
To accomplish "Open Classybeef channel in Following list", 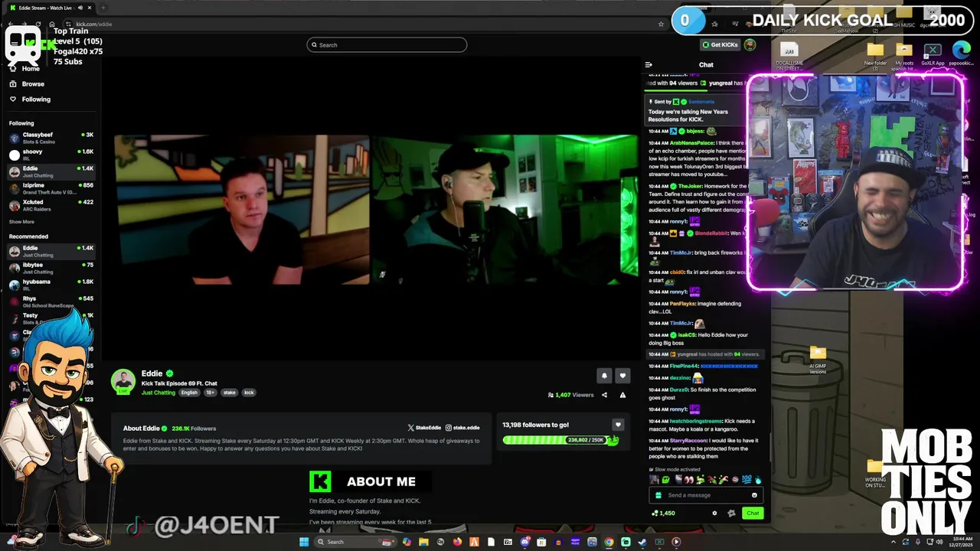I will 51,137.
